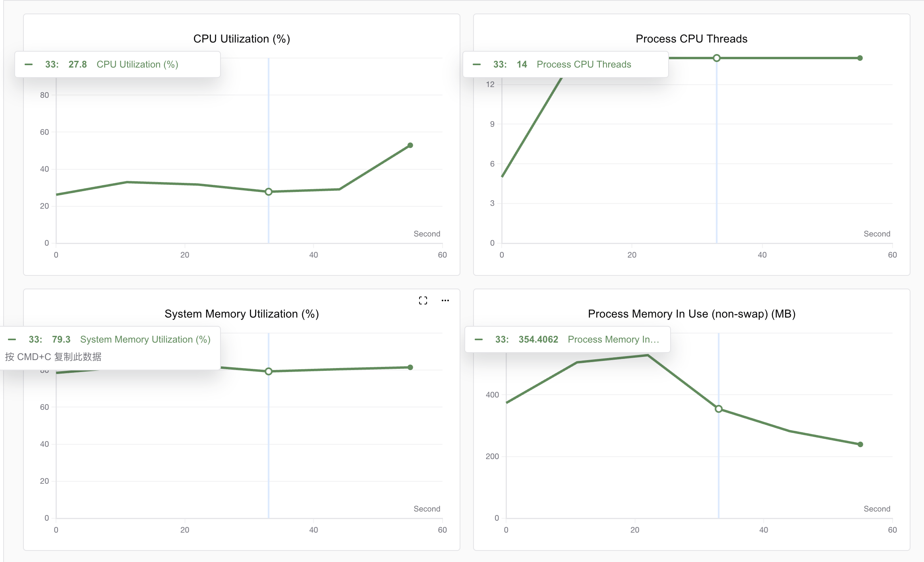The height and width of the screenshot is (562, 924).
Task: Select the last point on Process CPU Threads line
Action: 860,58
